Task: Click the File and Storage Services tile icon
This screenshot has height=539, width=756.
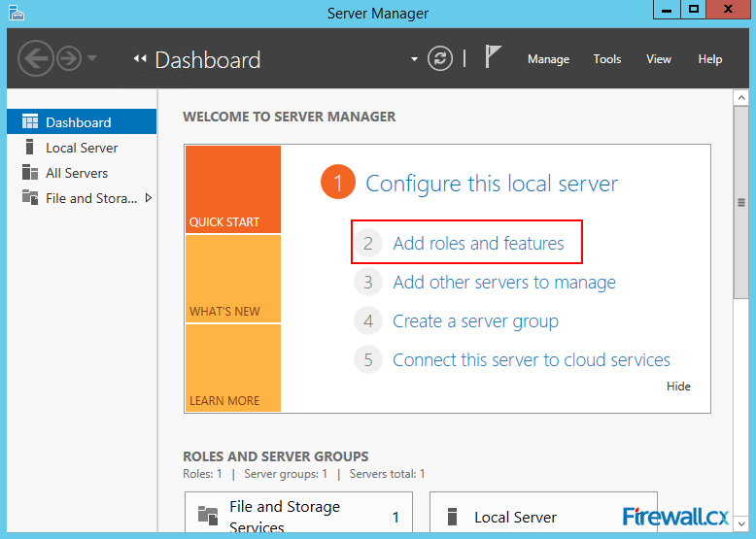Action: point(208,516)
